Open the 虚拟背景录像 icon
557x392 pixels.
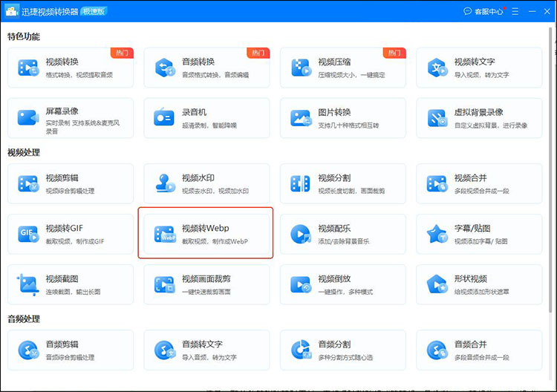pos(437,118)
